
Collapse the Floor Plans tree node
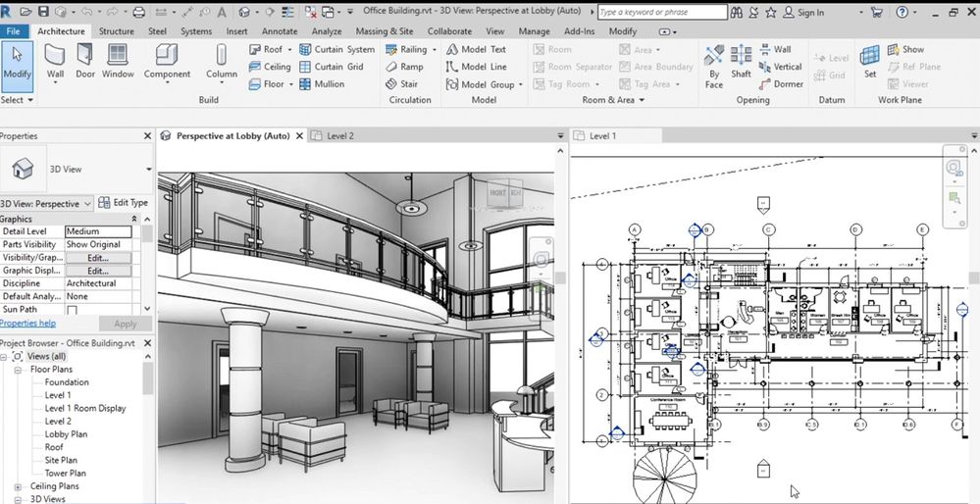pyautogui.click(x=18, y=370)
